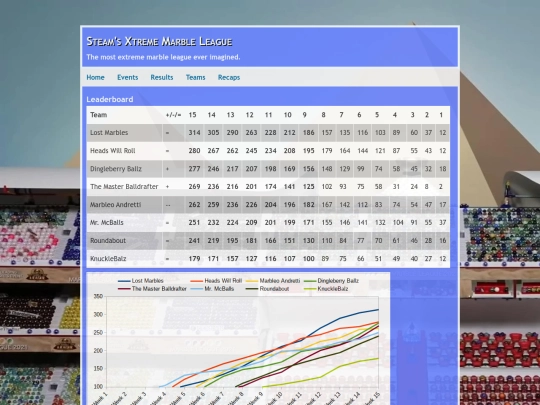Click the Steam's Xtreme Marble League title

pyautogui.click(x=159, y=42)
